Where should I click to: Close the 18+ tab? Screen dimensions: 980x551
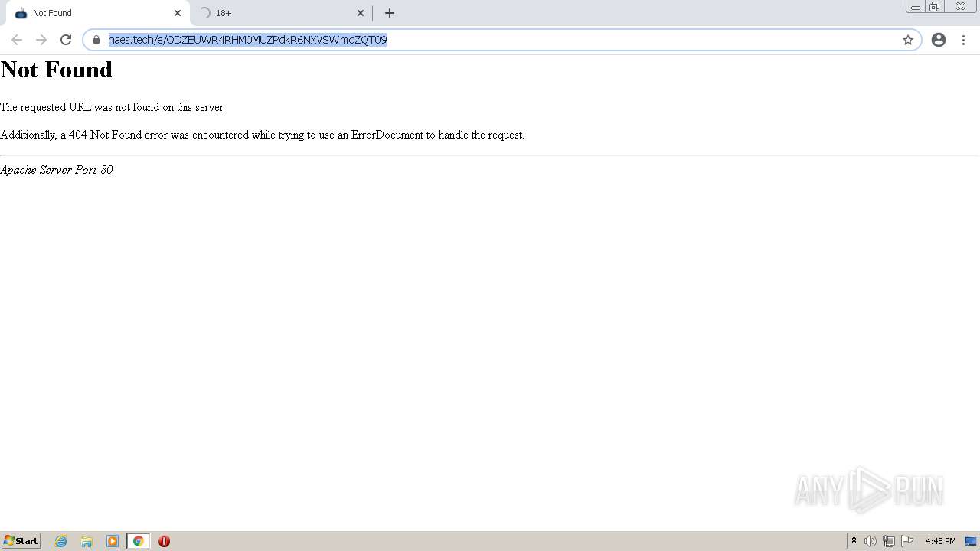361,13
